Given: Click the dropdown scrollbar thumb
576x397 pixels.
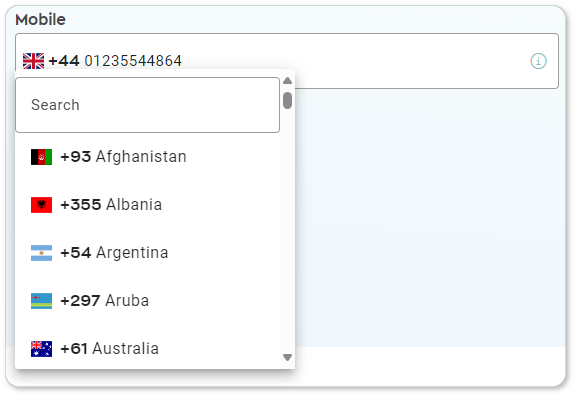Looking at the screenshot, I should [288, 100].
